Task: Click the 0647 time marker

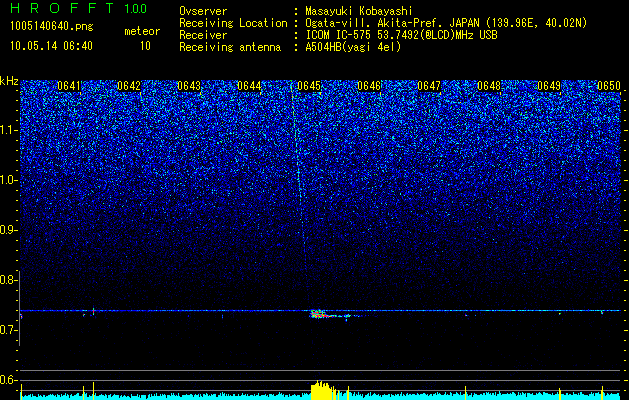Action: click(429, 86)
